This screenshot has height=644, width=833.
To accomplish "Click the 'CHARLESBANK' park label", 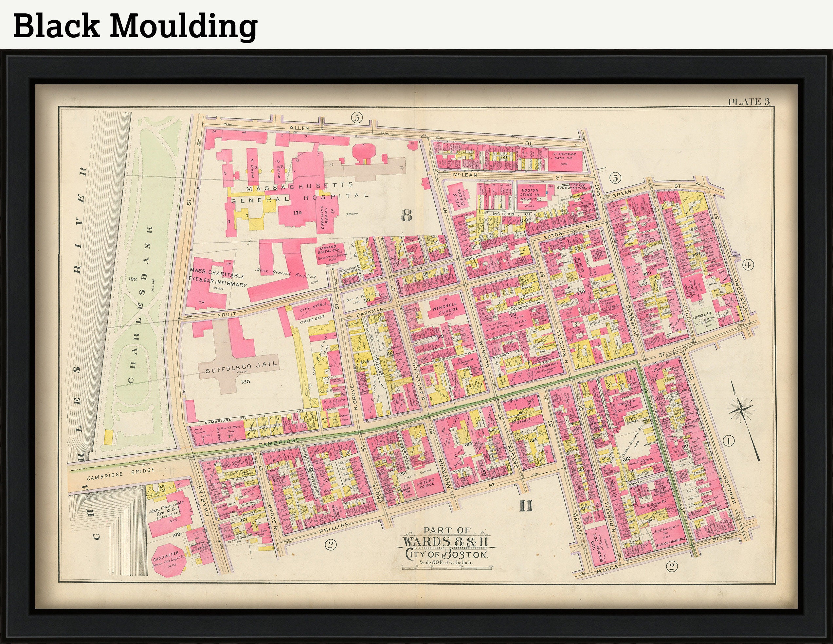I will coord(141,304).
